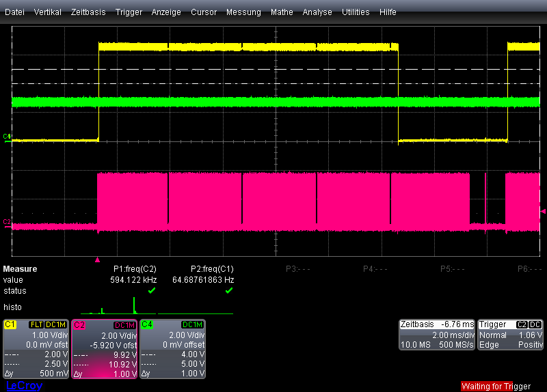Click the C2 cursor value 10.92 V
Image resolution: width=547 pixels, height=392 pixels.
(x=122, y=365)
